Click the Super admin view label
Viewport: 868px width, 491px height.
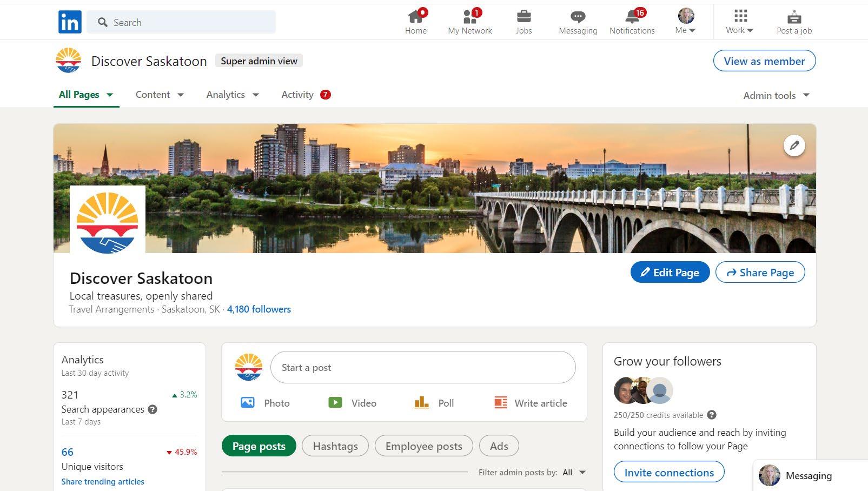[259, 61]
